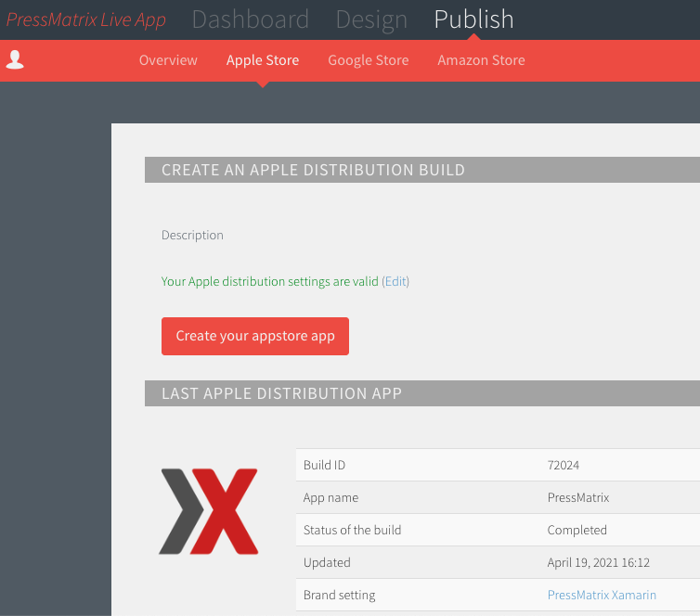
Task: Click the Updated row label
Action: [x=327, y=562]
